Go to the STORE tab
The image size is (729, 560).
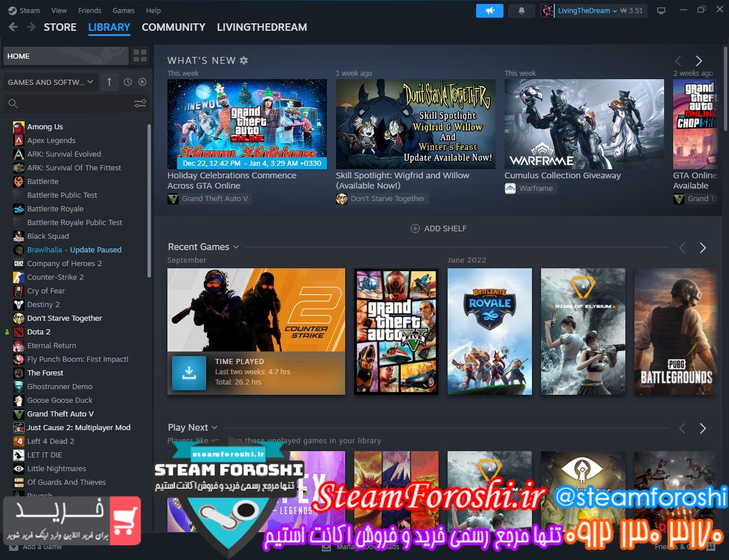[x=60, y=27]
